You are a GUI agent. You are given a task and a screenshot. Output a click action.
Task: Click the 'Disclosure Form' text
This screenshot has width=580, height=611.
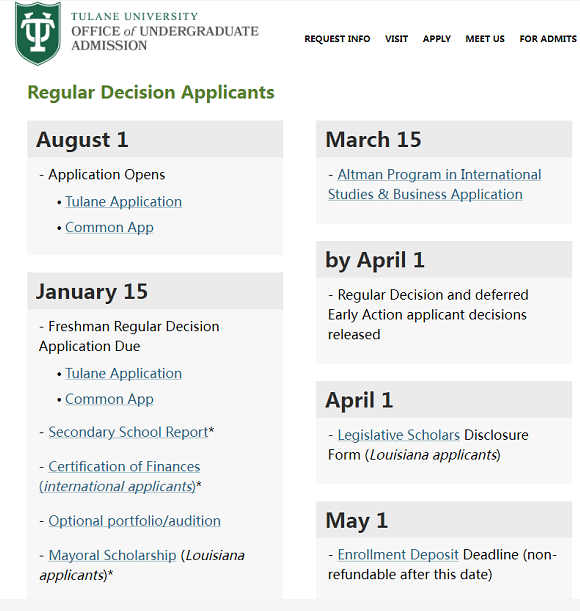(x=428, y=445)
